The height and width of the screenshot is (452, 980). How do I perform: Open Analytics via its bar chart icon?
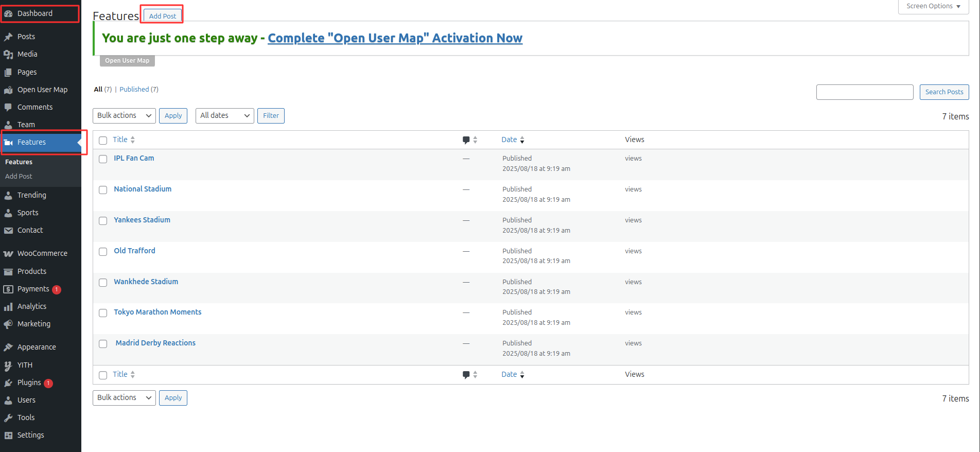8,307
